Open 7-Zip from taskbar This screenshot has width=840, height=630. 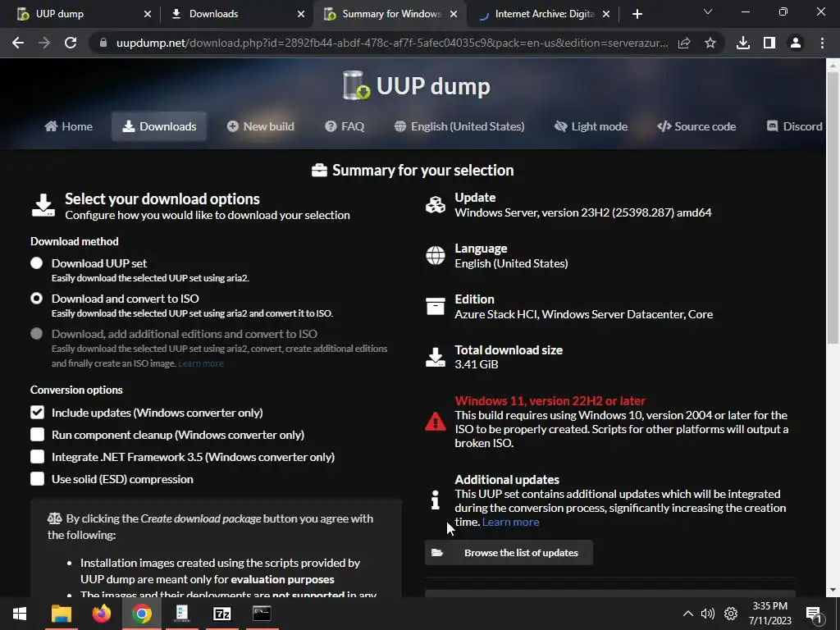(x=221, y=614)
